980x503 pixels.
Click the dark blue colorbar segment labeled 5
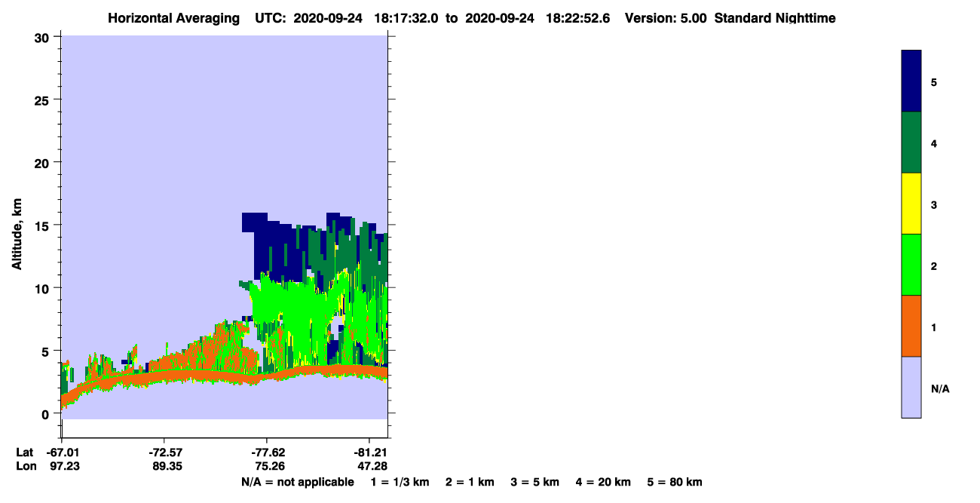pyautogui.click(x=911, y=81)
